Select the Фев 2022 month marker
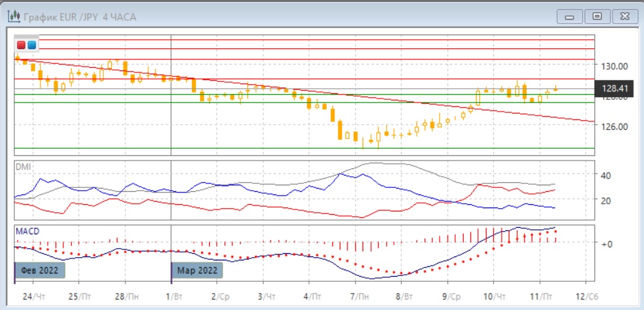 pyautogui.click(x=40, y=270)
